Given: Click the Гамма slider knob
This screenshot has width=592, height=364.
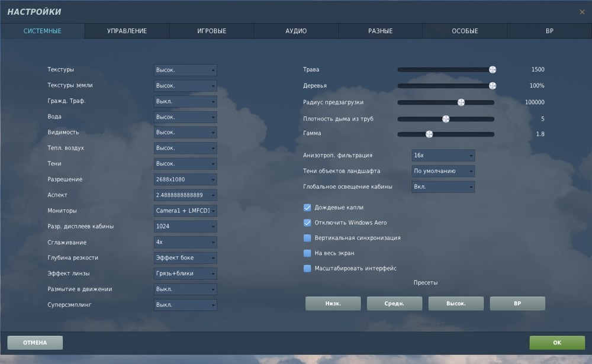Looking at the screenshot, I should (429, 134).
